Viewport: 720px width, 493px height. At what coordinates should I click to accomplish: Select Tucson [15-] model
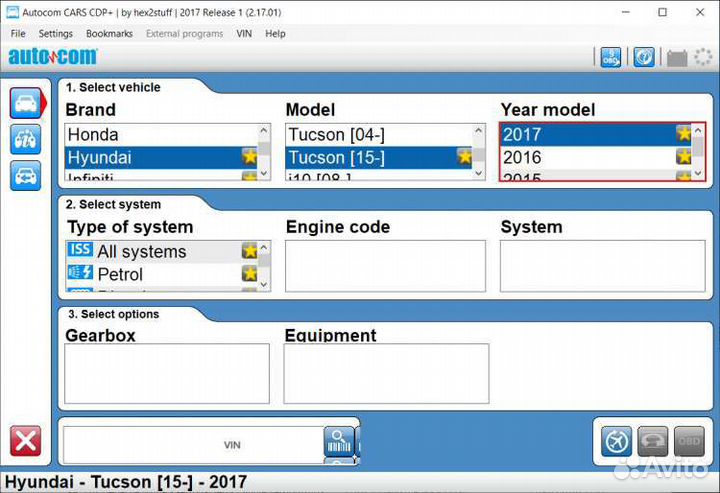pos(379,157)
